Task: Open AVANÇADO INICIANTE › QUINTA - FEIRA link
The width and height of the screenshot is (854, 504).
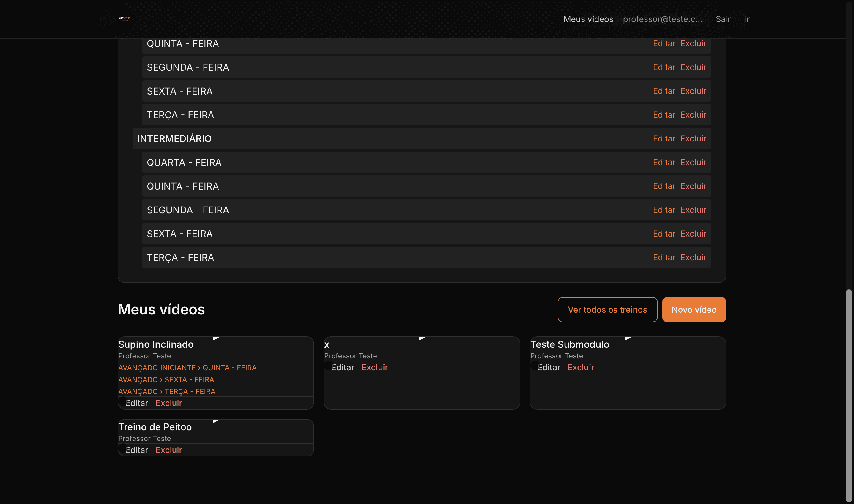Action: click(187, 368)
